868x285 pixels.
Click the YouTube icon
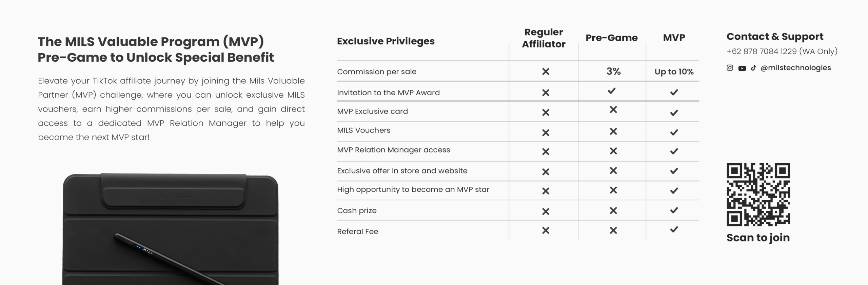[x=742, y=68]
